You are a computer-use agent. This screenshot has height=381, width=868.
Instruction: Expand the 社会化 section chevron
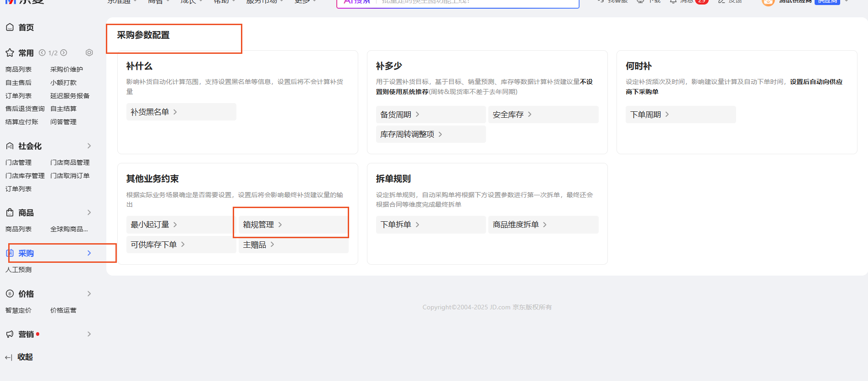(89, 146)
